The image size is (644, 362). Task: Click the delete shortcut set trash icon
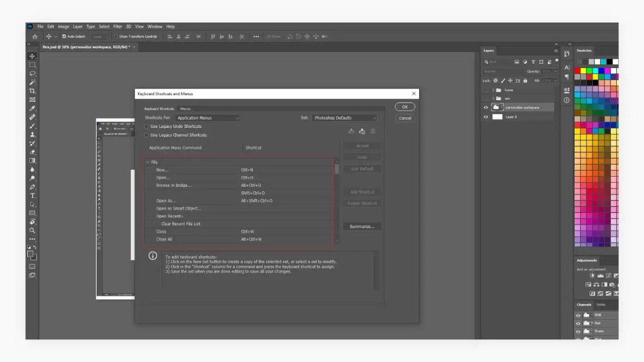click(x=373, y=131)
